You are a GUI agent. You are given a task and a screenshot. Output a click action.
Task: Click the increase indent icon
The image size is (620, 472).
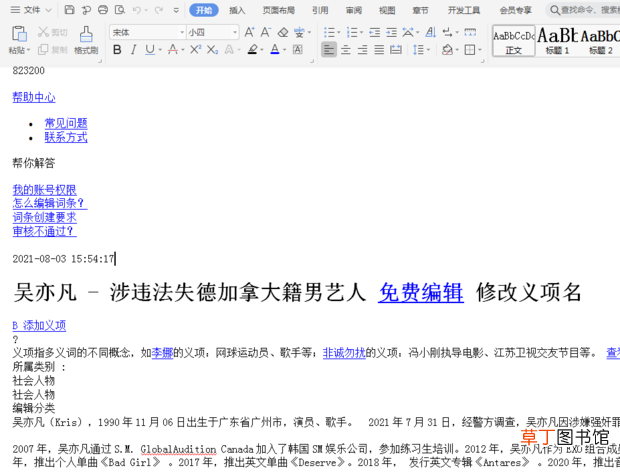(391, 32)
